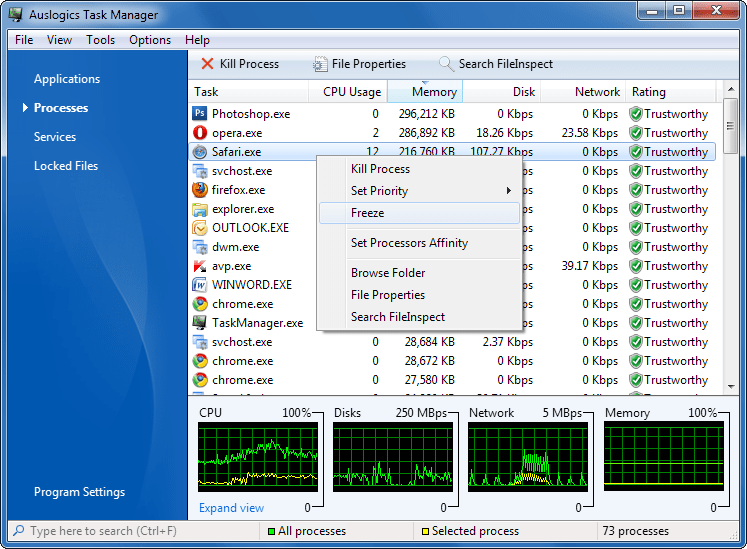The width and height of the screenshot is (747, 549).
Task: Click the Processes sidebar arrow marker
Action: coord(25,108)
